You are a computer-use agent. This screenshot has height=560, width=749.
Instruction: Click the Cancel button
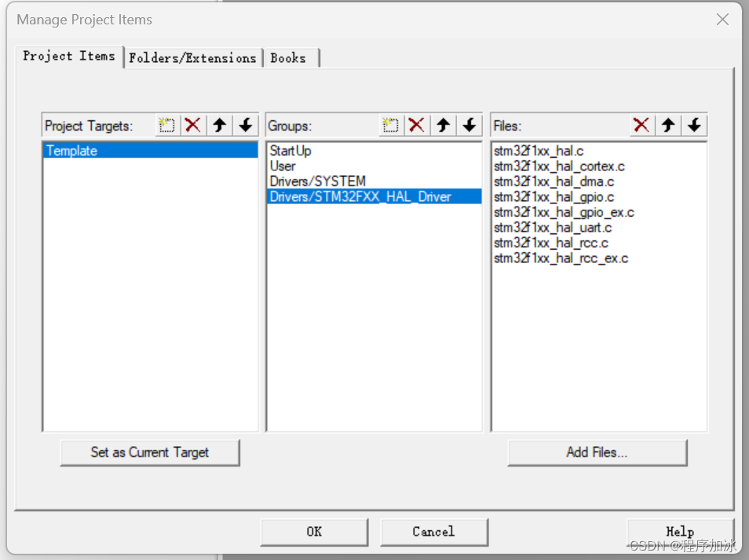tap(433, 532)
